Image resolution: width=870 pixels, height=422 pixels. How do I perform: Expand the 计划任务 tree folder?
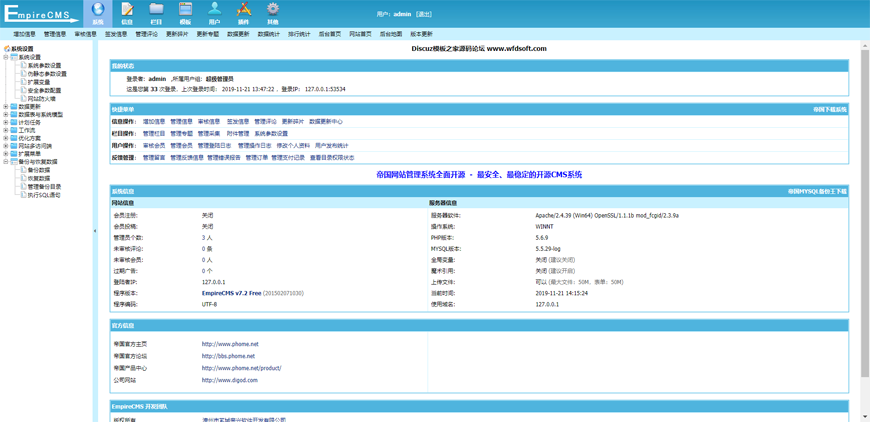pyautogui.click(x=6, y=123)
